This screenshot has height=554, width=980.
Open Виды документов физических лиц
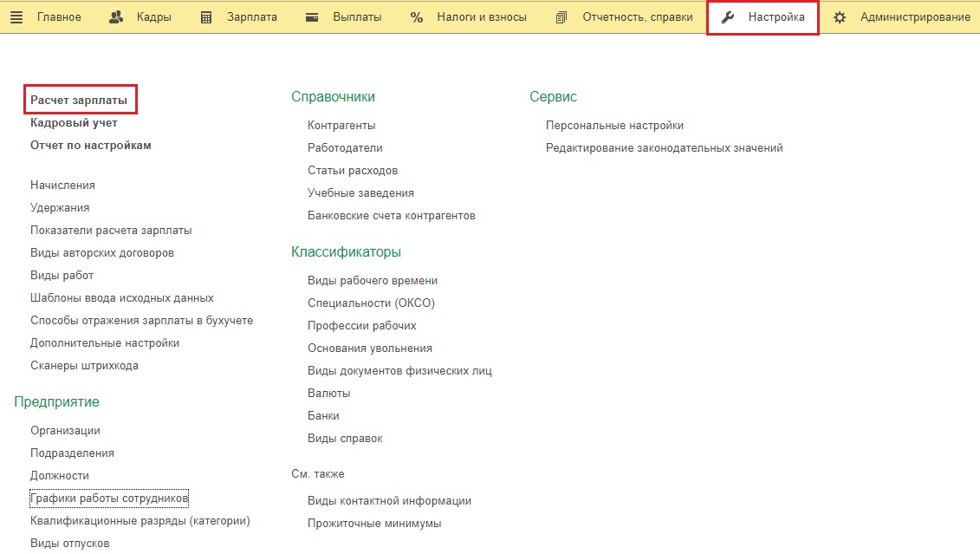pyautogui.click(x=399, y=370)
